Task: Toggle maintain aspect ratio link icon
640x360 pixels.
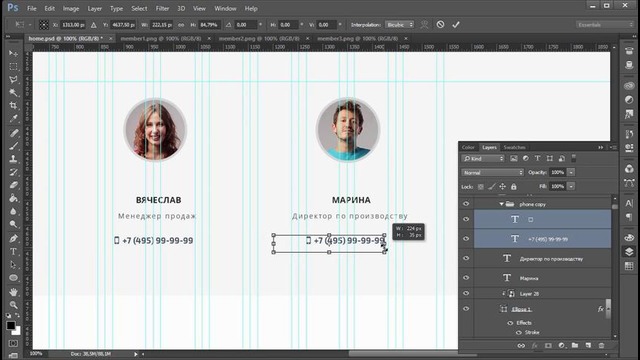Action: click(181, 24)
